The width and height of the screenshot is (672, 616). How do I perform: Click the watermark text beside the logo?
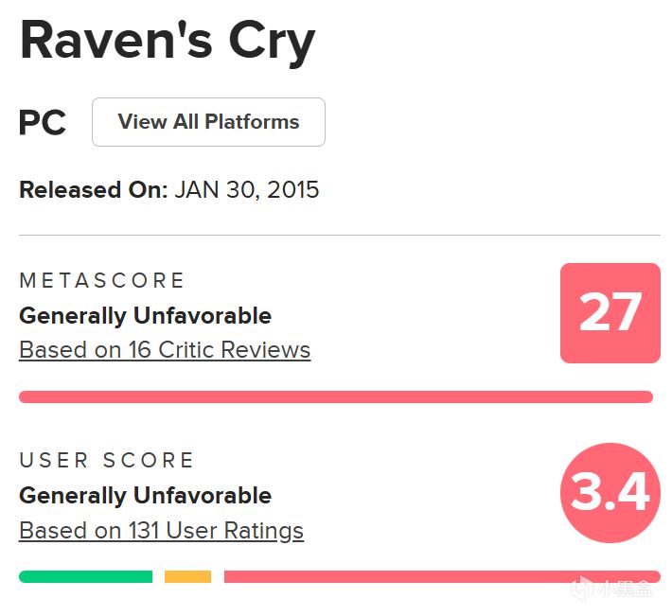(626, 590)
